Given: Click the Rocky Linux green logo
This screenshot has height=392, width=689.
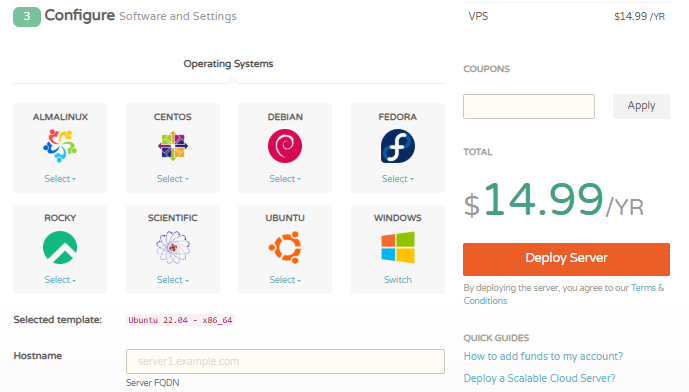Looking at the screenshot, I should [60, 247].
